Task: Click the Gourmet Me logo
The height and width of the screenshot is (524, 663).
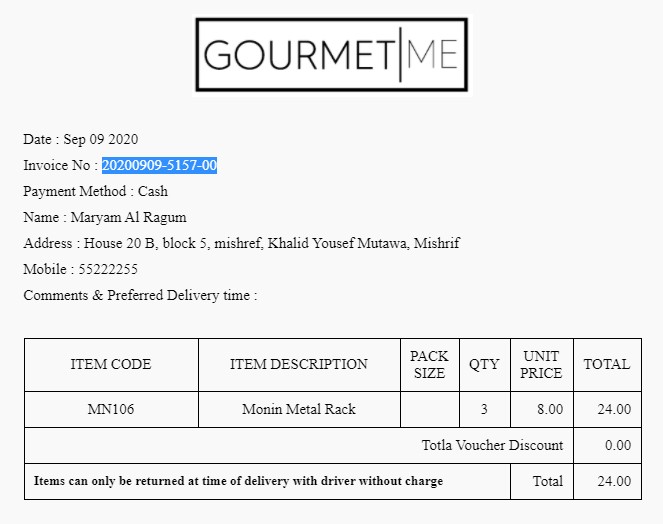Action: point(332,55)
